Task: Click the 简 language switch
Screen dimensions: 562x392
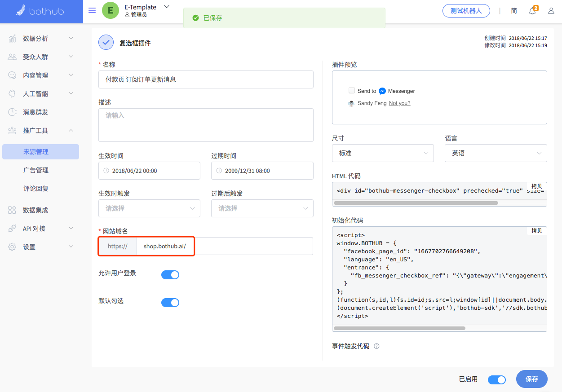Action: [514, 11]
